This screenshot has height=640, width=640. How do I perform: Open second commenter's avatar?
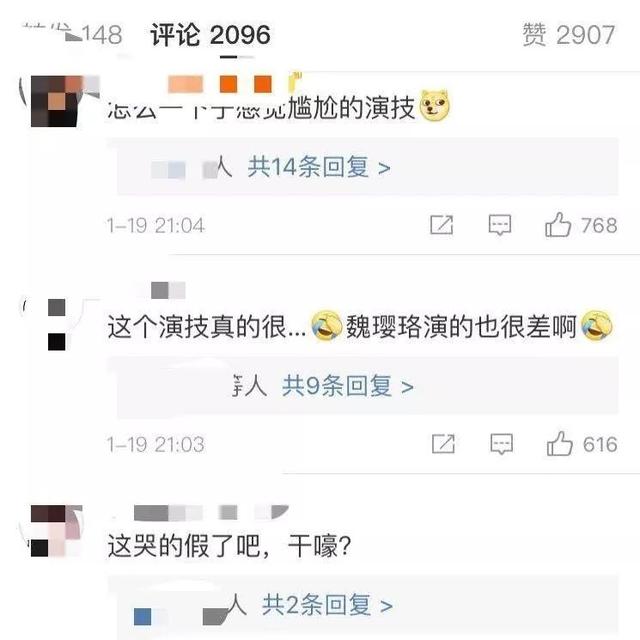(56, 324)
